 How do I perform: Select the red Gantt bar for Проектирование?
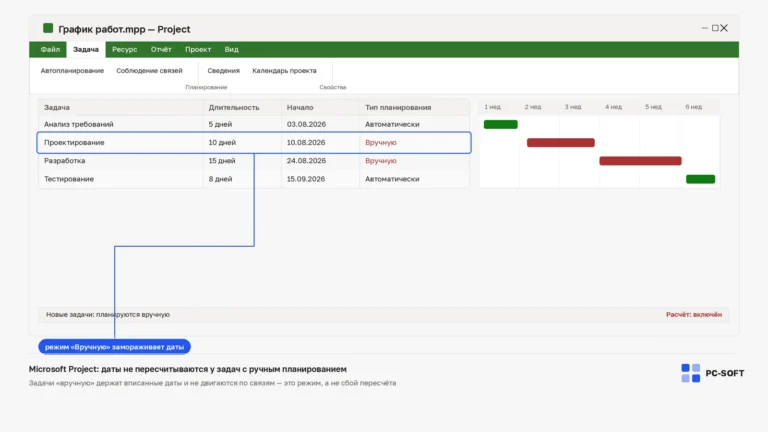click(561, 143)
